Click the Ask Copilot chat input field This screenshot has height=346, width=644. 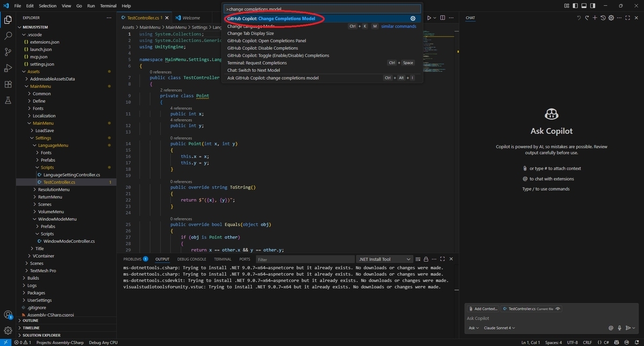tap(551, 318)
